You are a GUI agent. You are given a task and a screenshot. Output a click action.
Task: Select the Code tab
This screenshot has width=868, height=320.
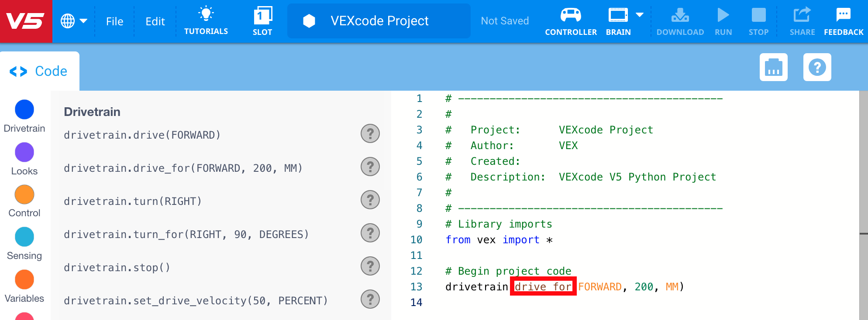point(39,71)
